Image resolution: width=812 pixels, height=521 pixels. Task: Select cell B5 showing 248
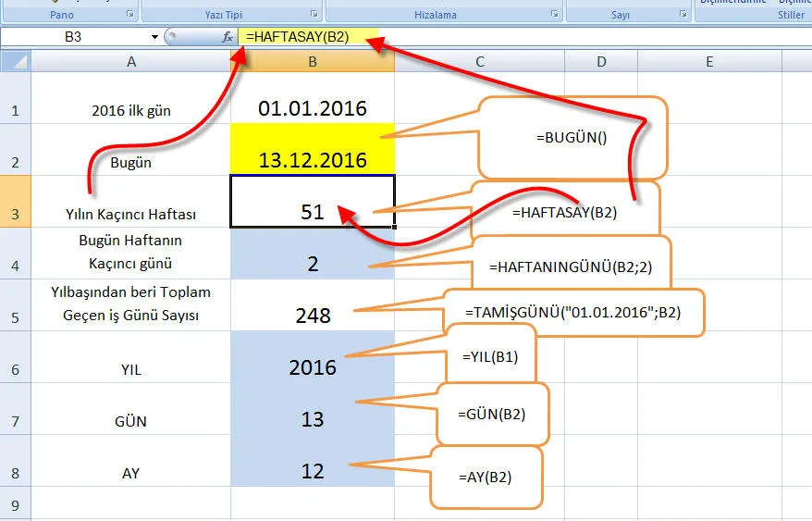(313, 315)
